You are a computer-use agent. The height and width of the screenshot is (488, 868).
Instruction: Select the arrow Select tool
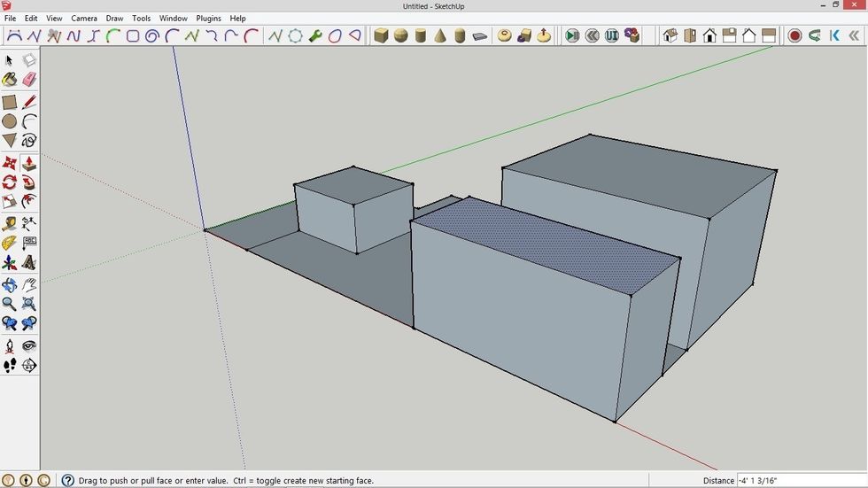point(10,60)
